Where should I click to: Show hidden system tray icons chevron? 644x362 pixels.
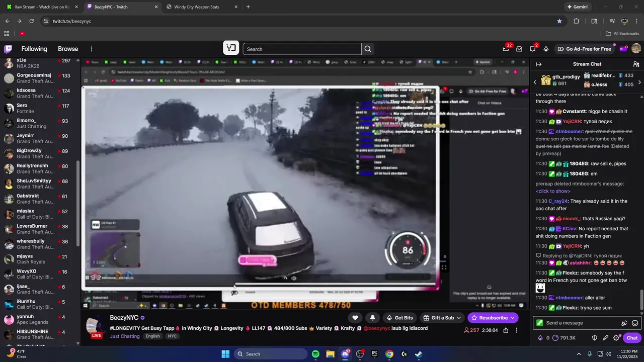579,354
